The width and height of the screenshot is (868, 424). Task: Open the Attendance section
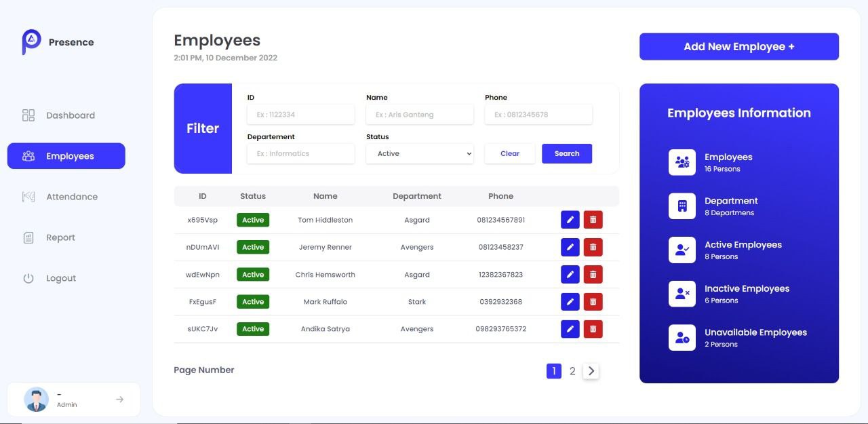coord(27,196)
